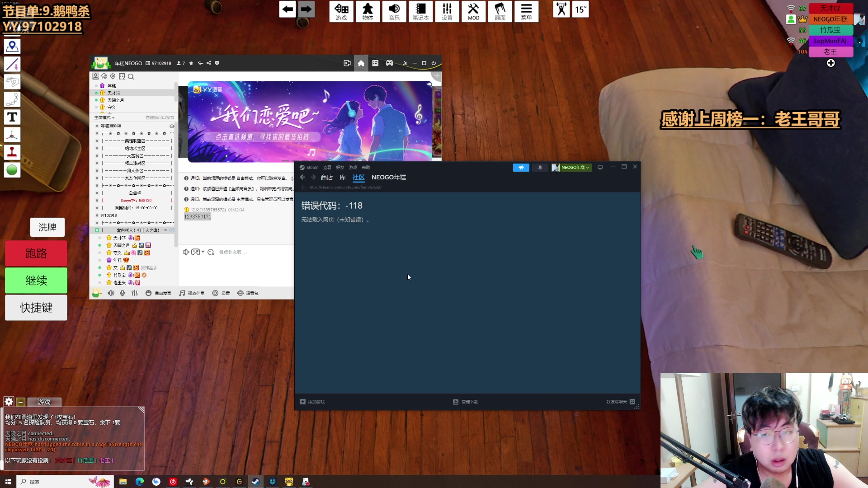Click 语音包 (voice pack) in YY
This screenshot has height=488, width=868.
click(x=248, y=293)
